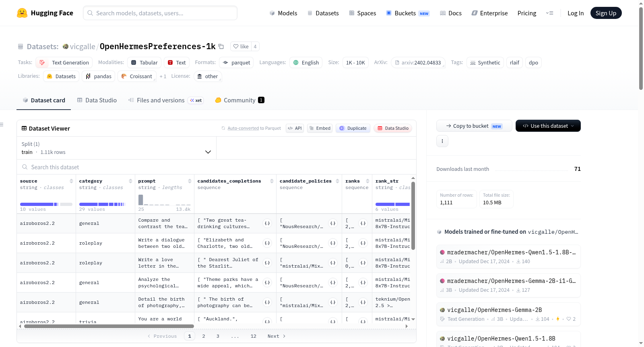644x347 pixels.
Task: Click the Duplicate button
Action: [x=353, y=128]
